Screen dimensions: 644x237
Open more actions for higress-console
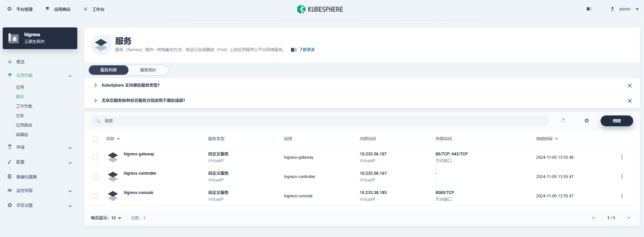pyautogui.click(x=622, y=196)
